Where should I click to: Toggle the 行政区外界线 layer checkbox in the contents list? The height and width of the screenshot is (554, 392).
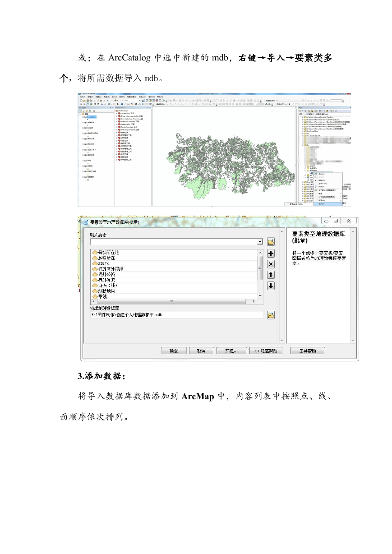(85, 133)
